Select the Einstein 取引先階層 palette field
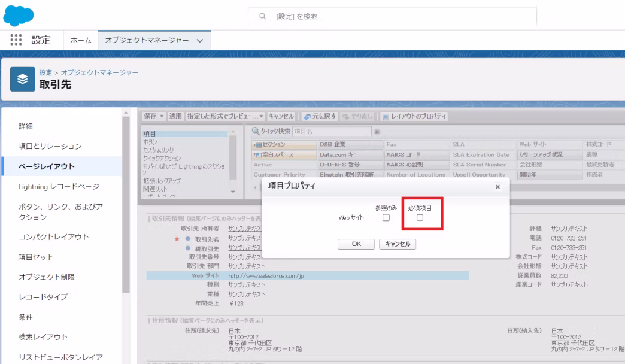This screenshot has width=625, height=364. 350,174
